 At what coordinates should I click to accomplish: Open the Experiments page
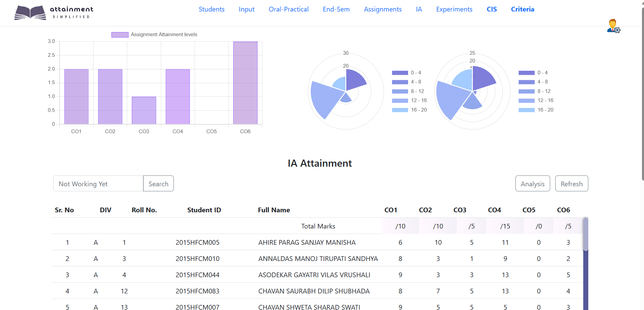[x=454, y=9]
